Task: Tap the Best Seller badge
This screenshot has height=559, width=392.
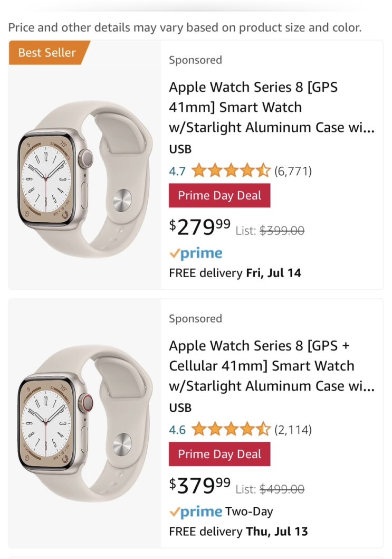Action: coord(47,53)
